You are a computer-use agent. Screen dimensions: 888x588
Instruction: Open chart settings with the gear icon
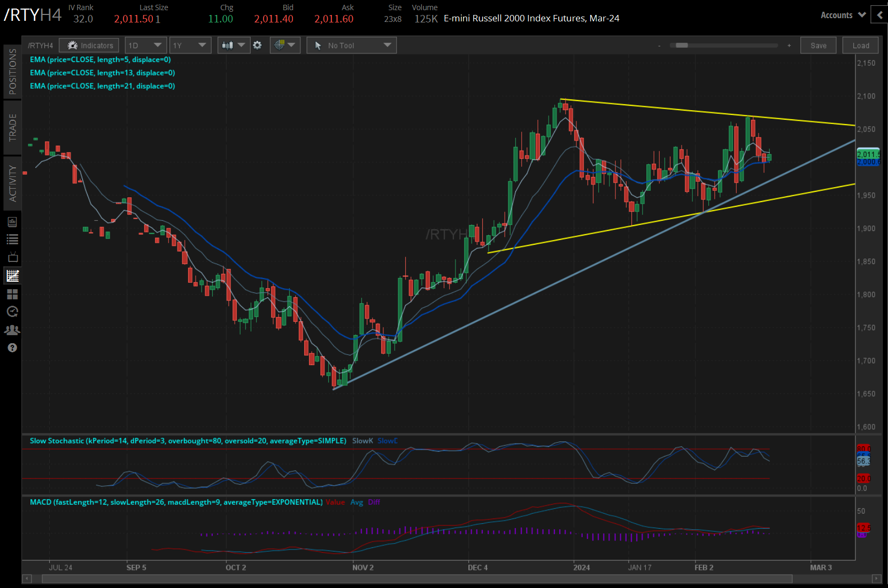coord(257,45)
